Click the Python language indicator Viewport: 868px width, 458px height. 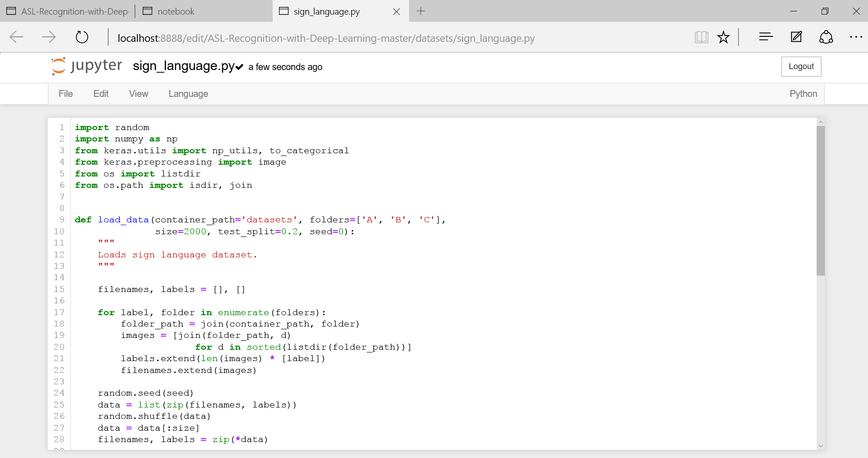[x=803, y=94]
